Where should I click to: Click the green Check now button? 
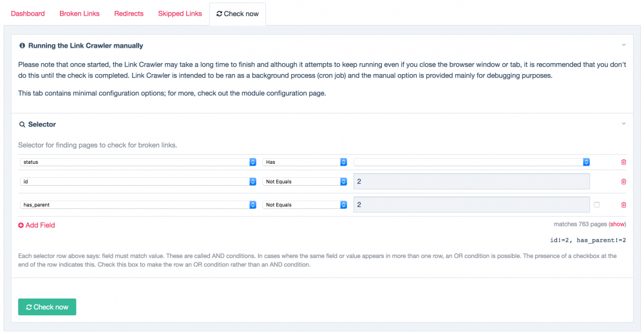click(x=47, y=307)
